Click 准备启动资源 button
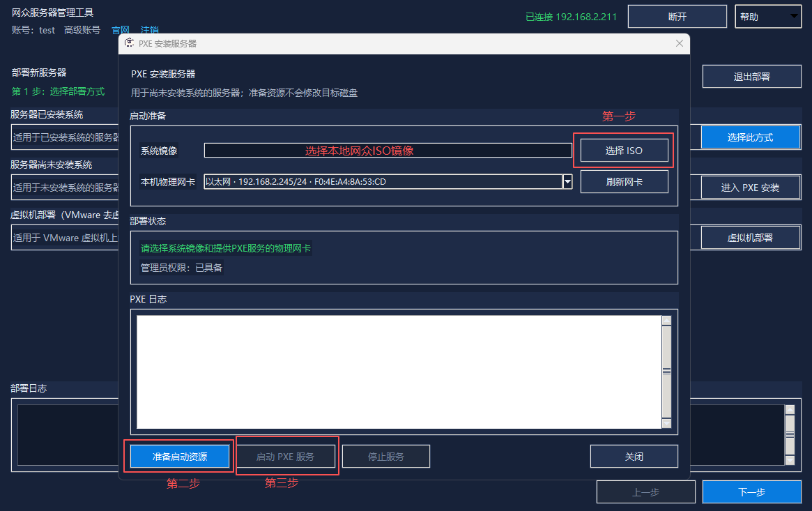 [180, 457]
